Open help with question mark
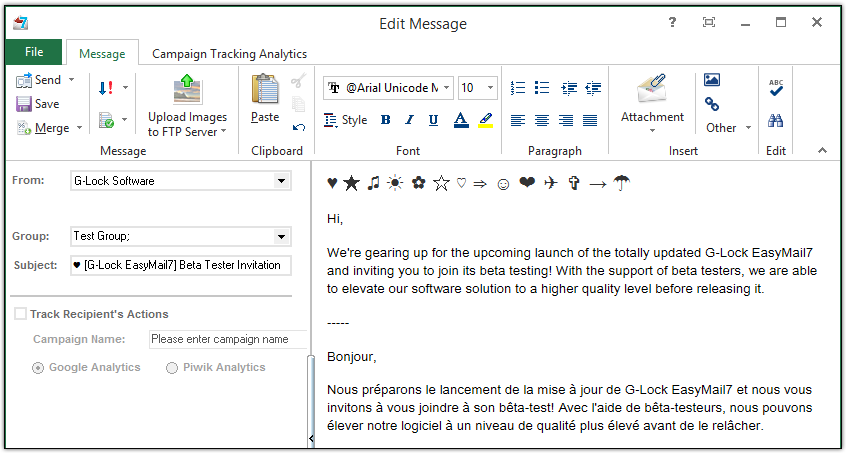Screen dimensions: 848x455 tap(672, 22)
